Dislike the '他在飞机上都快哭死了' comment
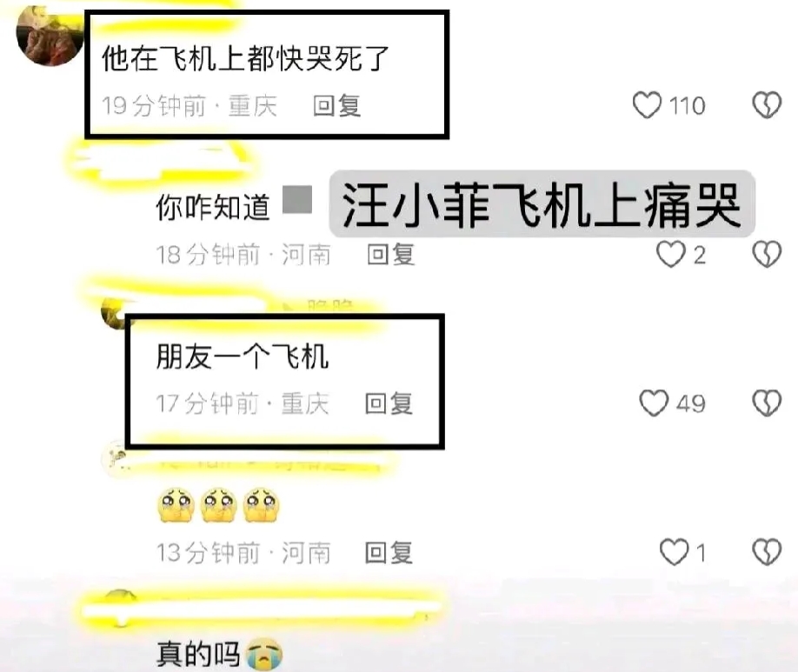The height and width of the screenshot is (672, 798). point(767,105)
